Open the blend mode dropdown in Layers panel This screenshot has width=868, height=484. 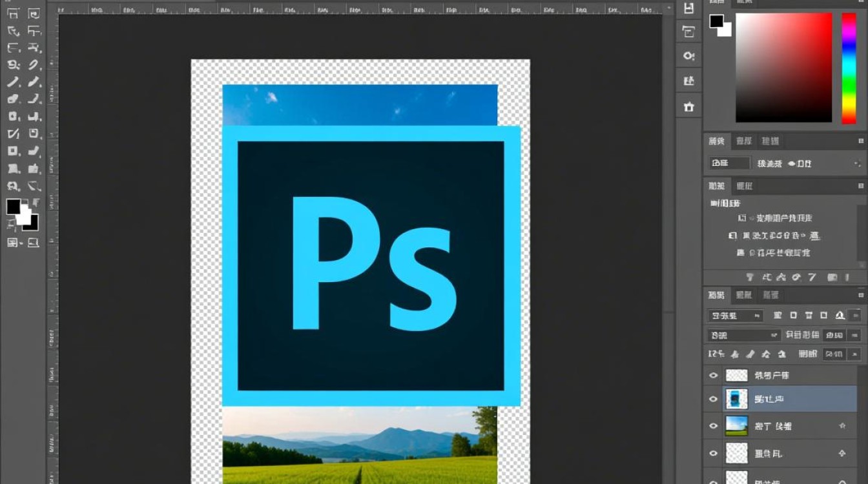pyautogui.click(x=745, y=335)
